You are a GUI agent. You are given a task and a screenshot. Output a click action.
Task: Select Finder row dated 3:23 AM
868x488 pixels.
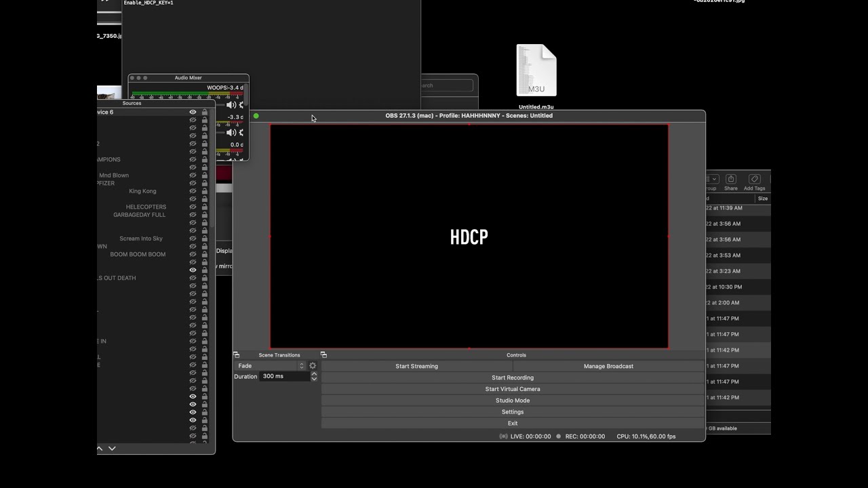pos(738,271)
